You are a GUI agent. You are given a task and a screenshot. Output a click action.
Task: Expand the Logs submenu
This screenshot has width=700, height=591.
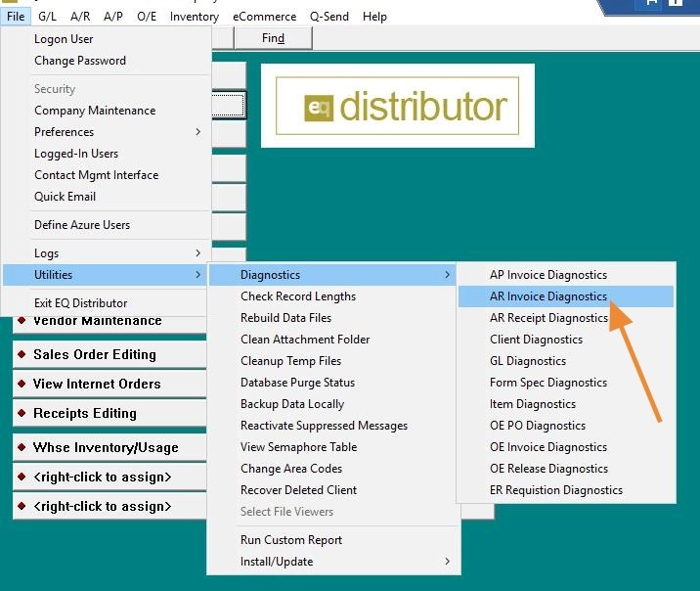(x=107, y=253)
